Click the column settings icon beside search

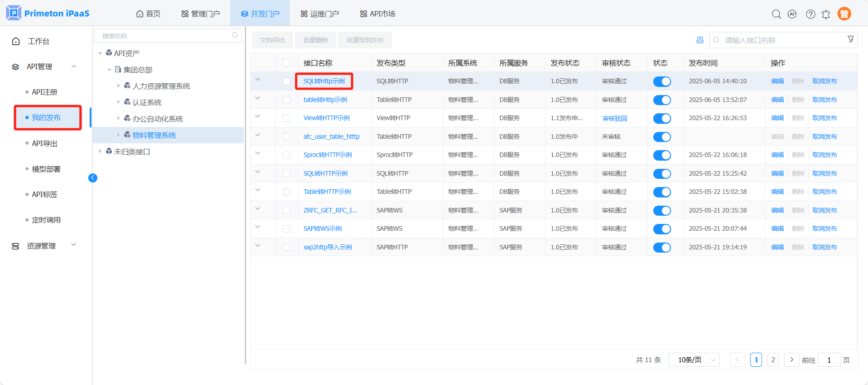[x=700, y=40]
